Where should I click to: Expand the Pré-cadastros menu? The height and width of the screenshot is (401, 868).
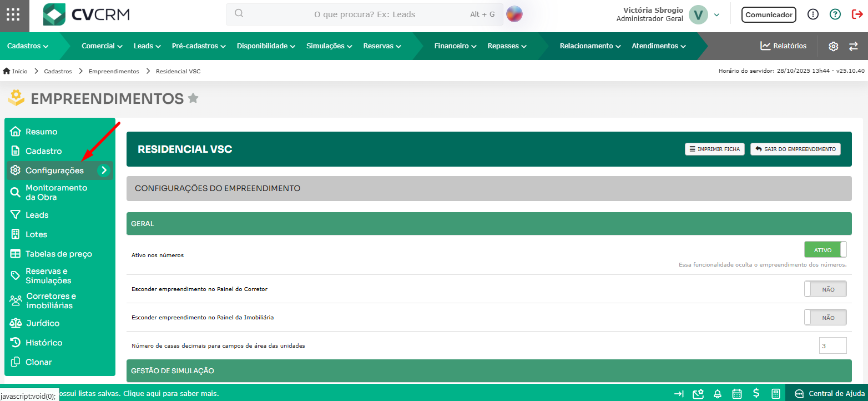point(199,46)
